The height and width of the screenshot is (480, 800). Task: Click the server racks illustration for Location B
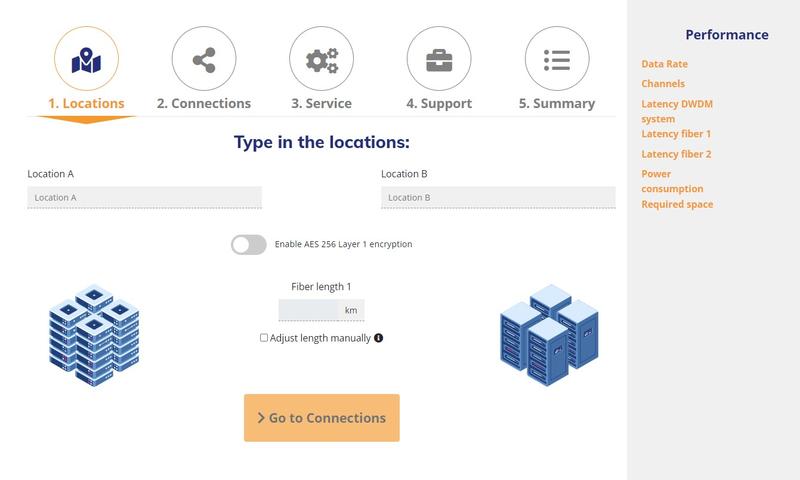tap(549, 335)
